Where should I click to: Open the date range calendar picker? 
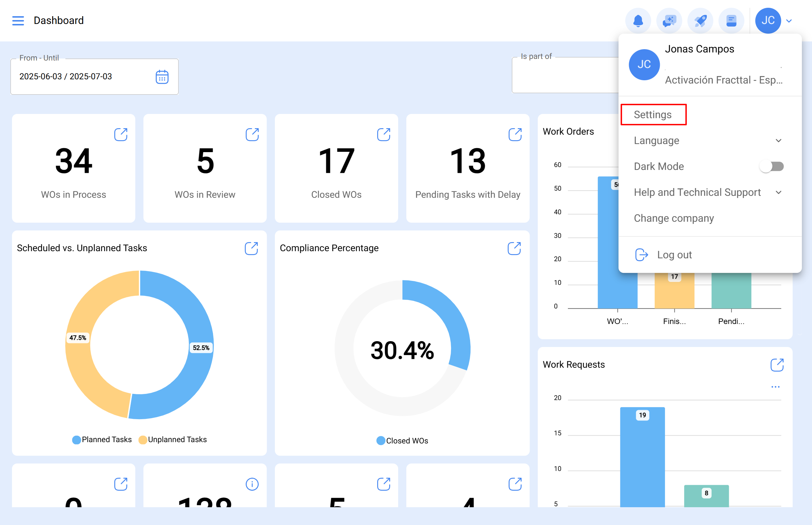click(162, 77)
